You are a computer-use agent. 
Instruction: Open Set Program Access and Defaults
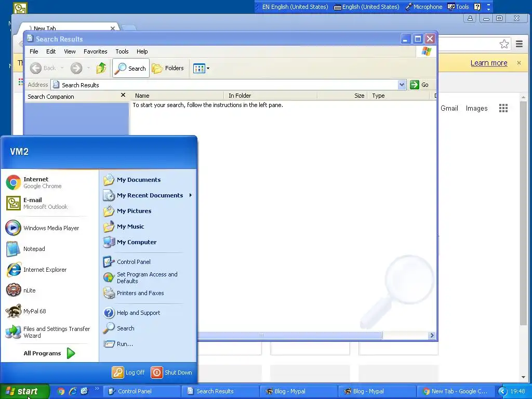pos(140,277)
